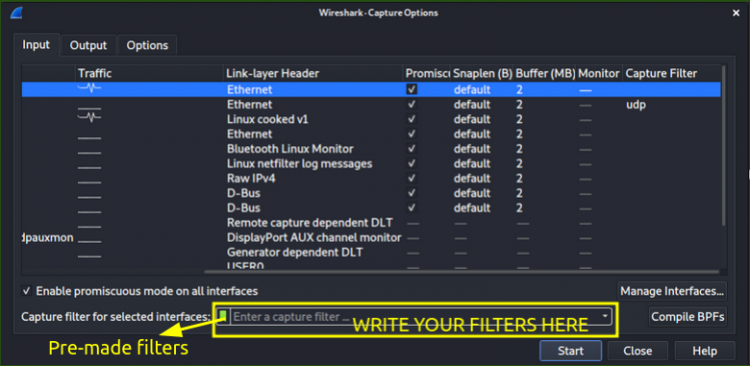Viewport: 750px width, 366px height.
Task: Select the Input tab
Action: click(x=36, y=45)
